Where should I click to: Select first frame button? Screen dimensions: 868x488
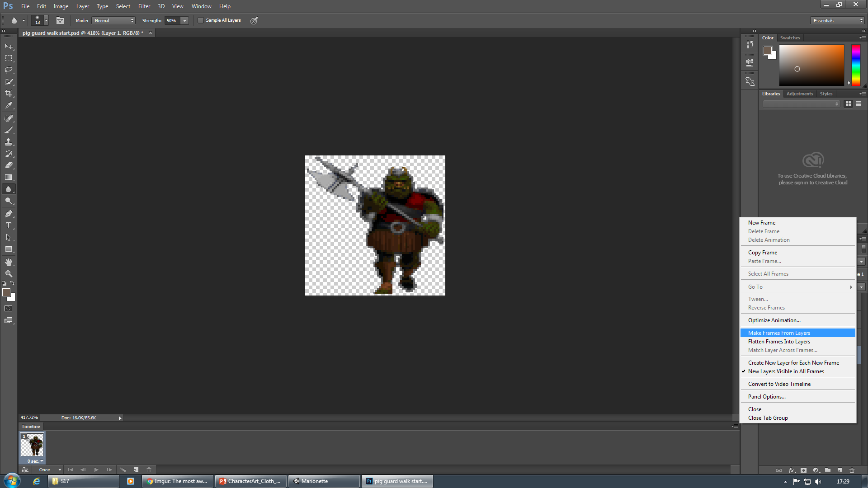point(70,470)
